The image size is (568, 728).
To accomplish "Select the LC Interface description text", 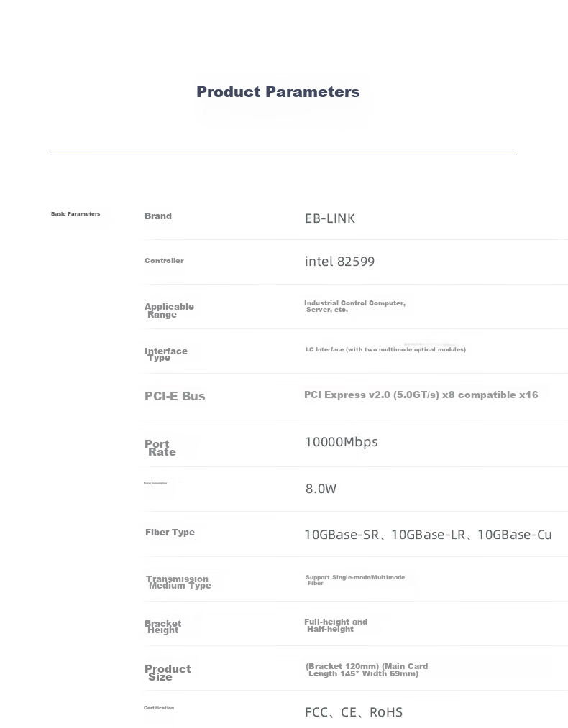I will click(385, 349).
